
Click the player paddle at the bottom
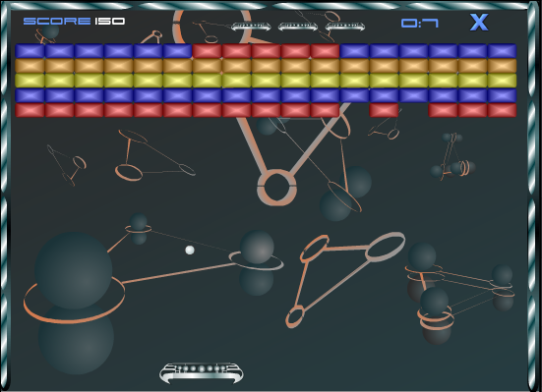[202, 373]
